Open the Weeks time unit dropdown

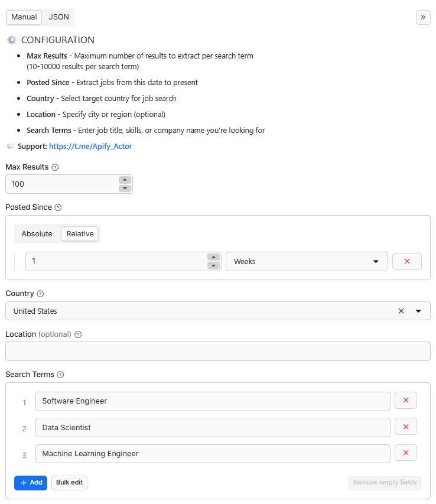(x=376, y=261)
